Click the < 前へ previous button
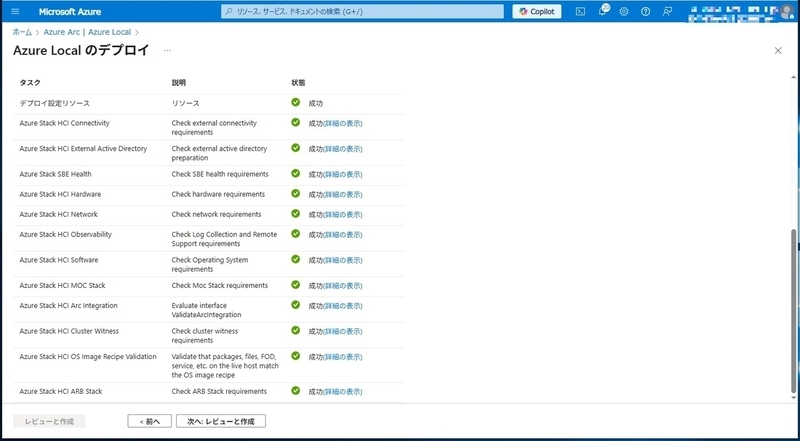800x441 pixels. pos(149,421)
